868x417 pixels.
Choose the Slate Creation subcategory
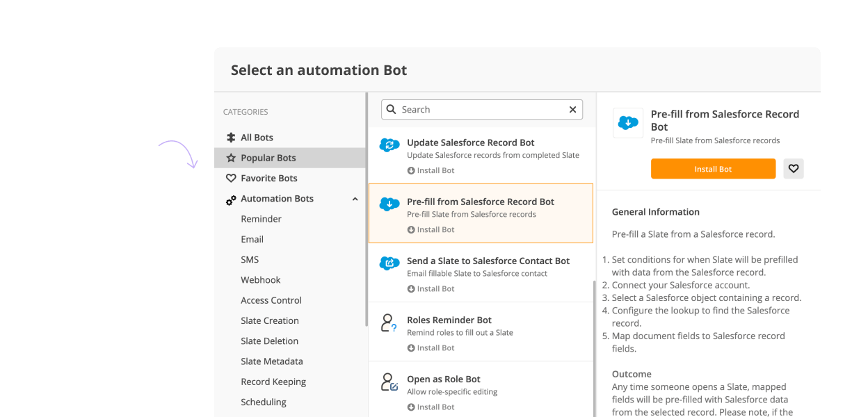[x=270, y=321]
